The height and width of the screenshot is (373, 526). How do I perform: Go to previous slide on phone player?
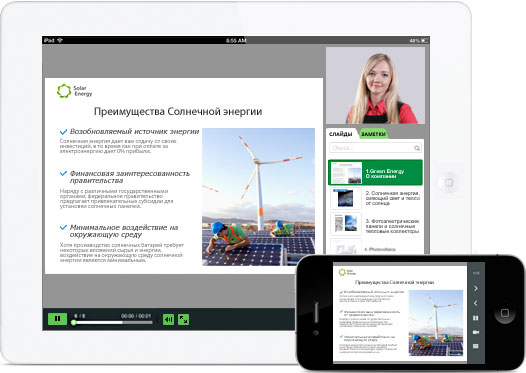(x=476, y=303)
